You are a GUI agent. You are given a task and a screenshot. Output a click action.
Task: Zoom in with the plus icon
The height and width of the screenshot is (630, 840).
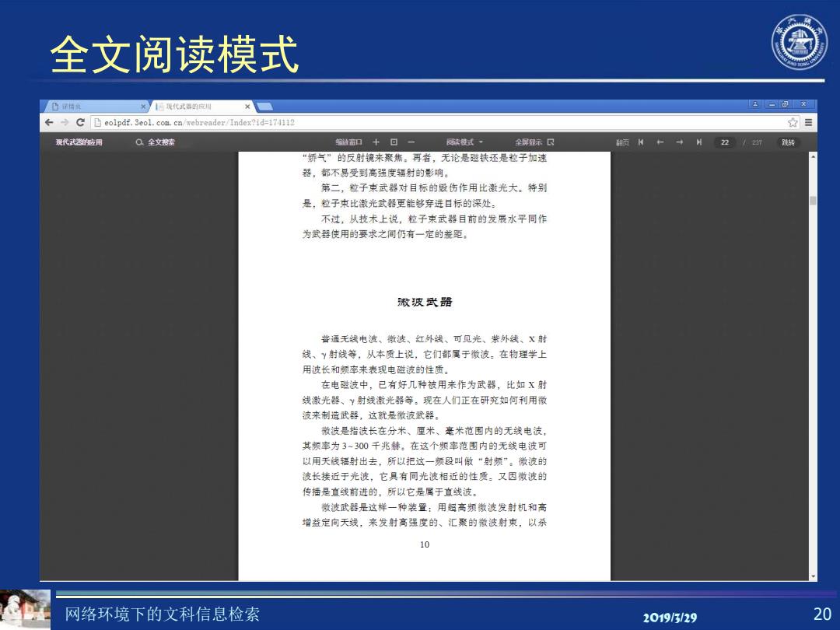point(376,142)
